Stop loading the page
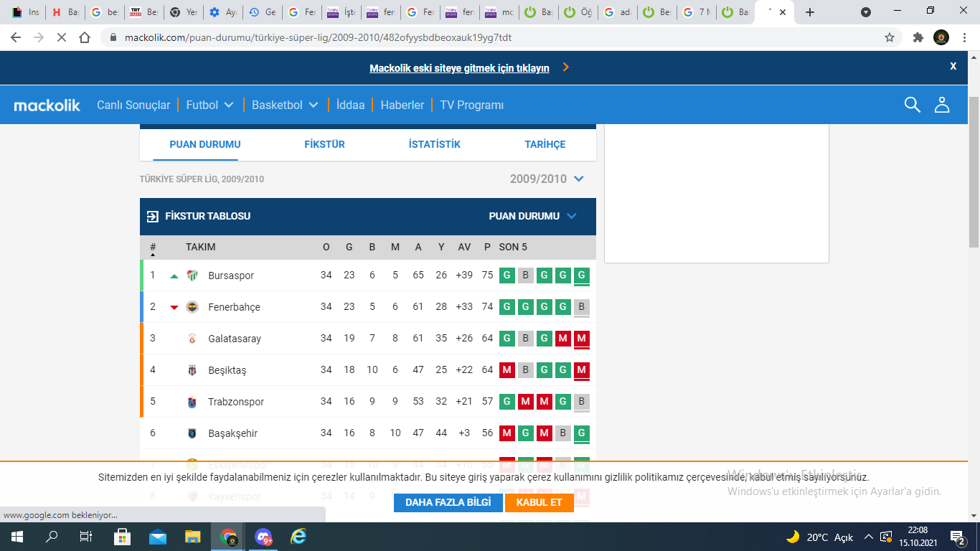This screenshot has height=551, width=980. pyautogui.click(x=62, y=37)
